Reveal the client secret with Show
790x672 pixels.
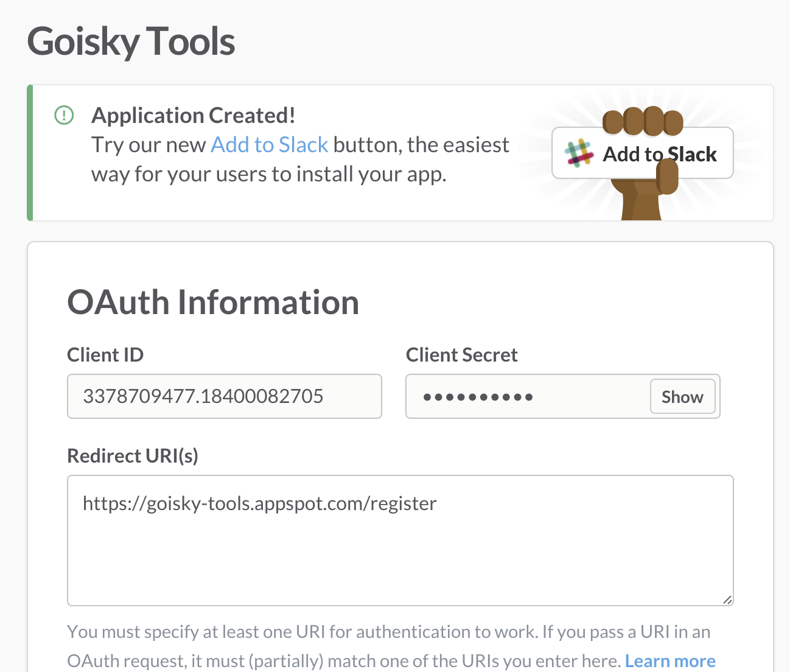tap(682, 397)
